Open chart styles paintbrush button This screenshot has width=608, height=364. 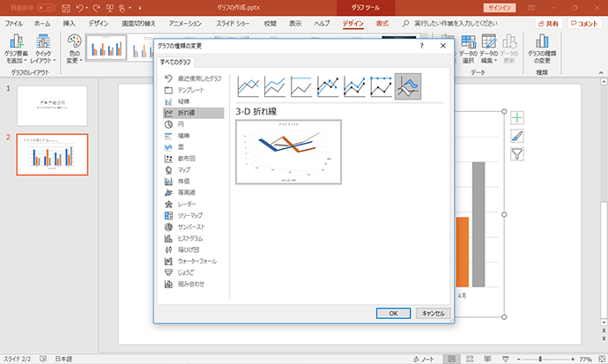tap(517, 136)
